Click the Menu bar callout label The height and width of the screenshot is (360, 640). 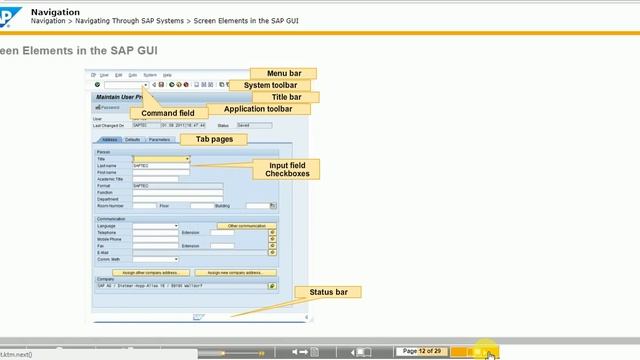coord(284,73)
